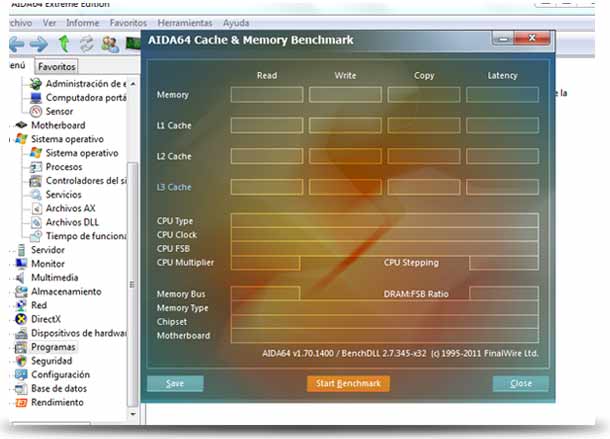Open Configuración tree item
Viewport: 610px width, 439px height.
coord(60,374)
